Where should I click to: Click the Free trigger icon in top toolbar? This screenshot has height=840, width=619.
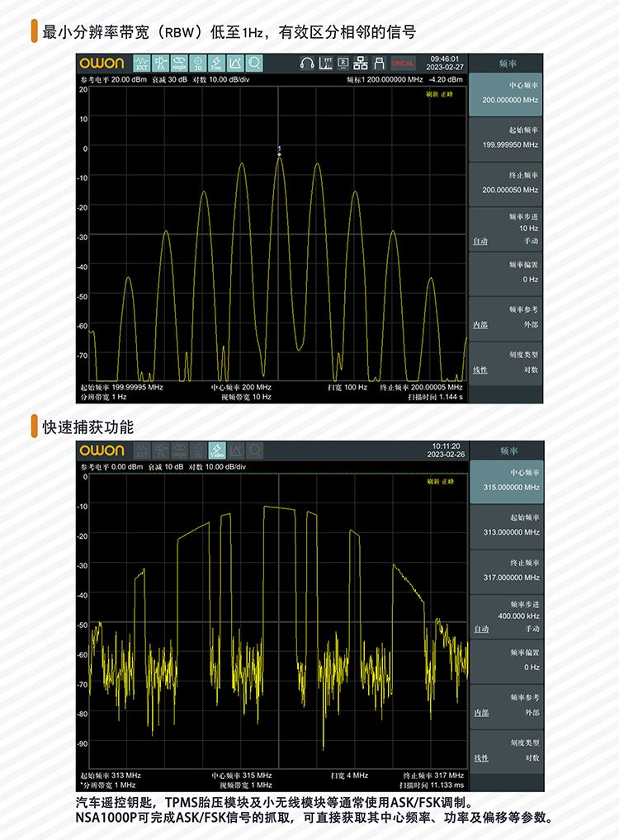[x=216, y=64]
